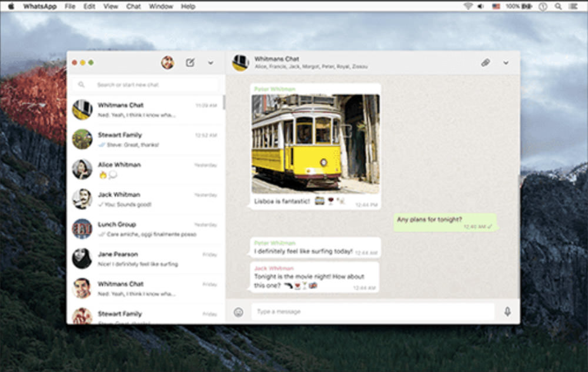
Task: Open the Chat menu
Action: (133, 6)
